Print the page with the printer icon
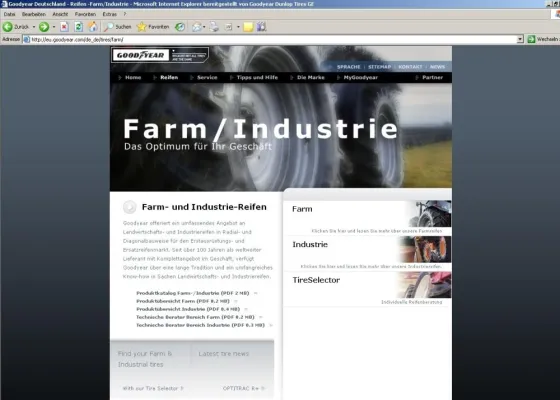Image resolution: width=560 pixels, height=400 pixels. click(x=214, y=27)
